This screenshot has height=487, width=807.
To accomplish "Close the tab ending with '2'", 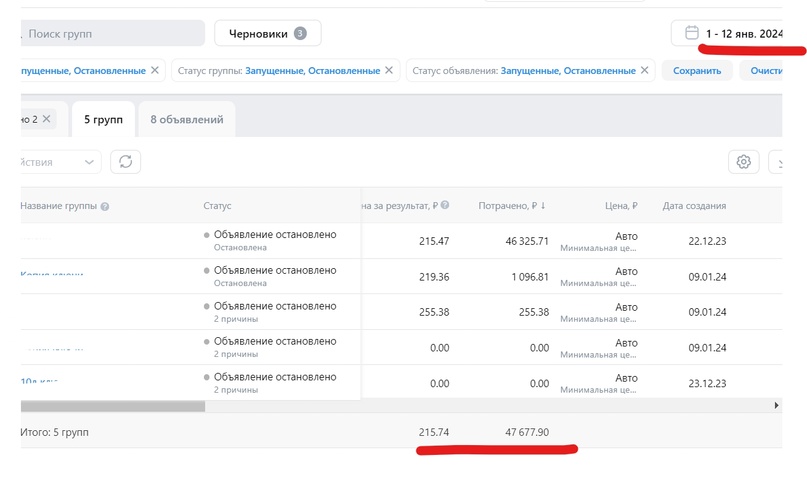I will click(x=46, y=119).
